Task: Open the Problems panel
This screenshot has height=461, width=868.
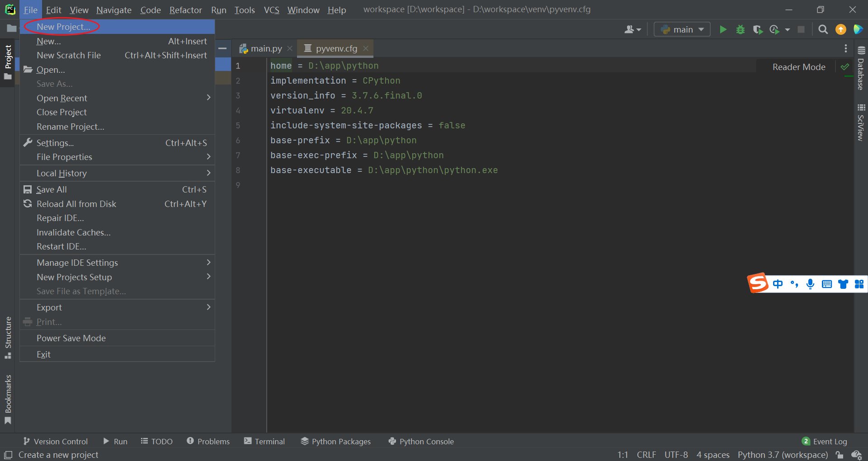Action: tap(208, 442)
